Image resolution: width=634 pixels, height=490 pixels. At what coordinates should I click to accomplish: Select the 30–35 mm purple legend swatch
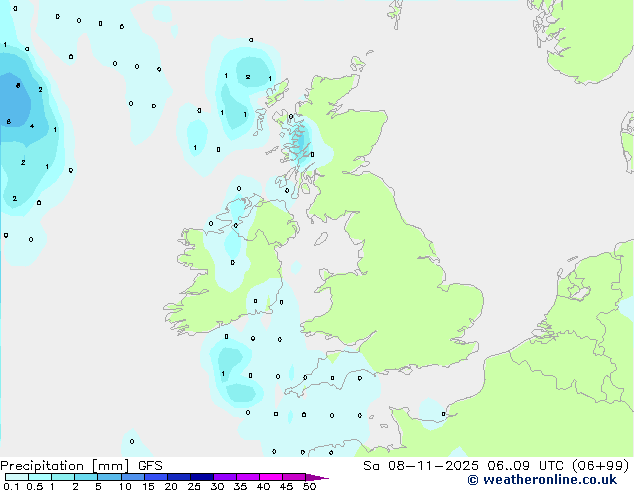[x=225, y=477]
